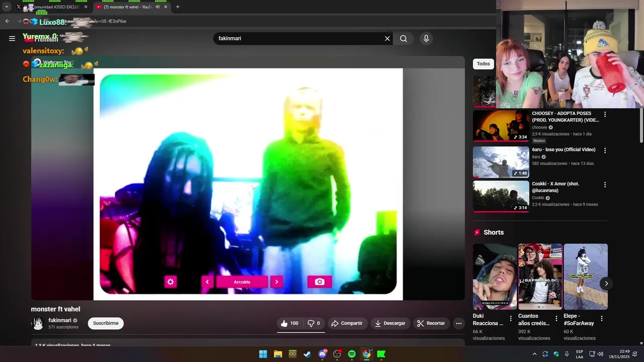The width and height of the screenshot is (644, 362).
Task: Open options for Duki Reacciona short
Action: [511, 319]
